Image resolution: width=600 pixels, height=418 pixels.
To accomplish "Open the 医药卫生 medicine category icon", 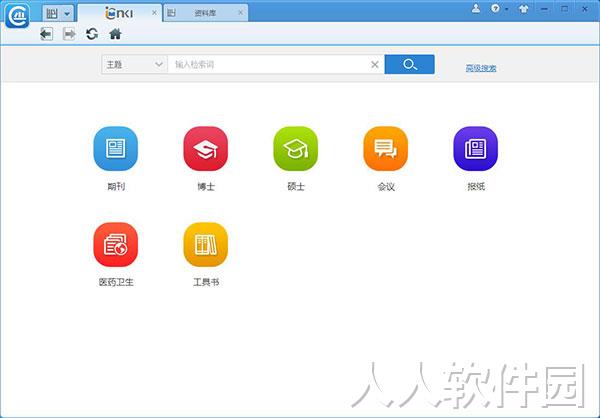I will (116, 244).
